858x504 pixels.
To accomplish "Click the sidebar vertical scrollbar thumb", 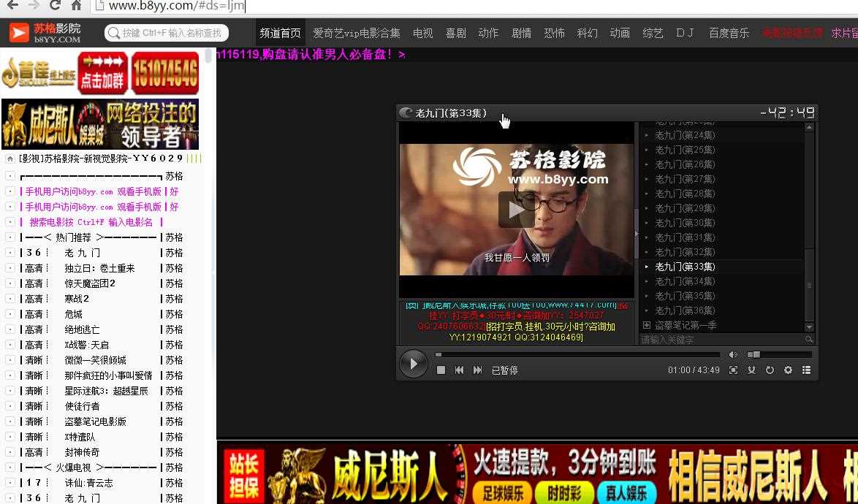I will point(208,56).
